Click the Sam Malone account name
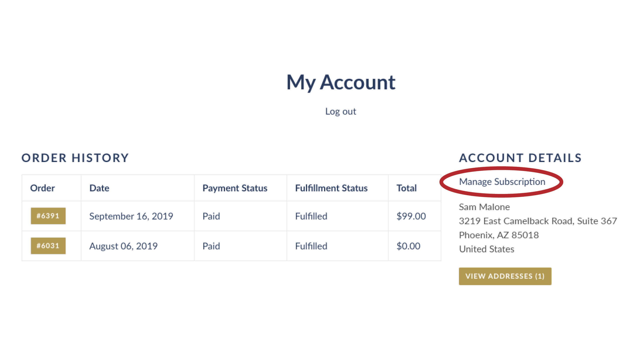The height and width of the screenshot is (364, 637). 484,207
